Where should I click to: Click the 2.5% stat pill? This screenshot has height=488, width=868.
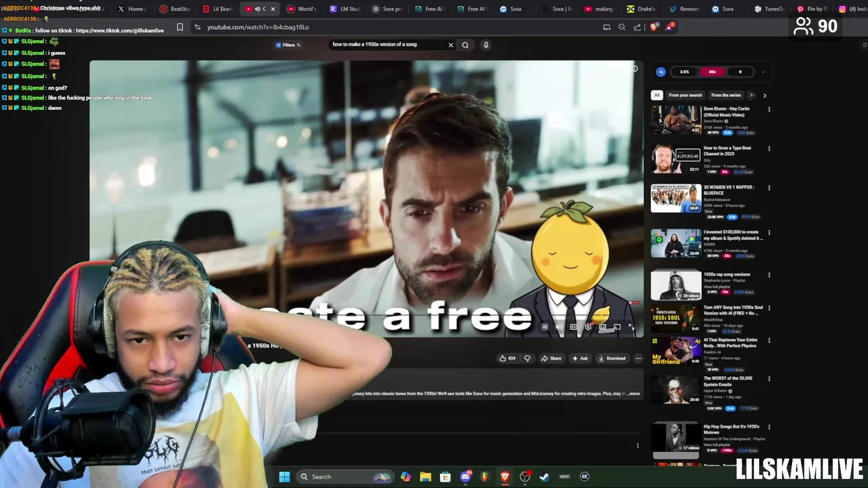click(684, 72)
